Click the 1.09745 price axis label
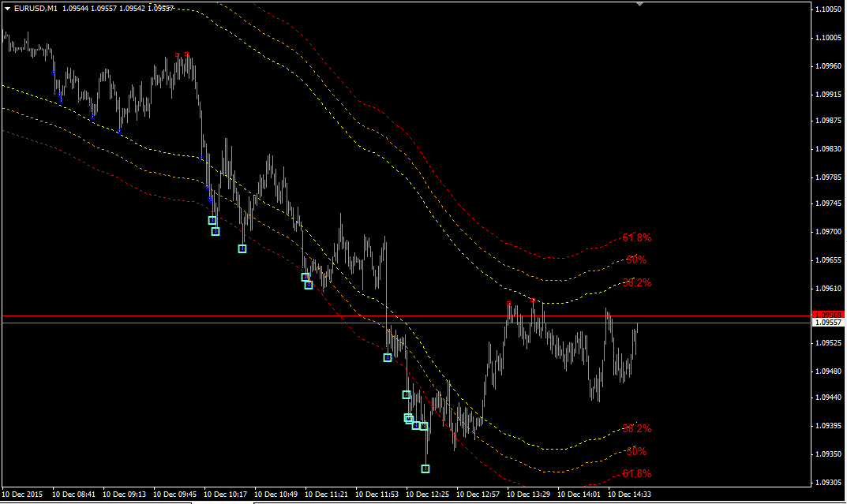Screen dimensions: 847x504 828,203
